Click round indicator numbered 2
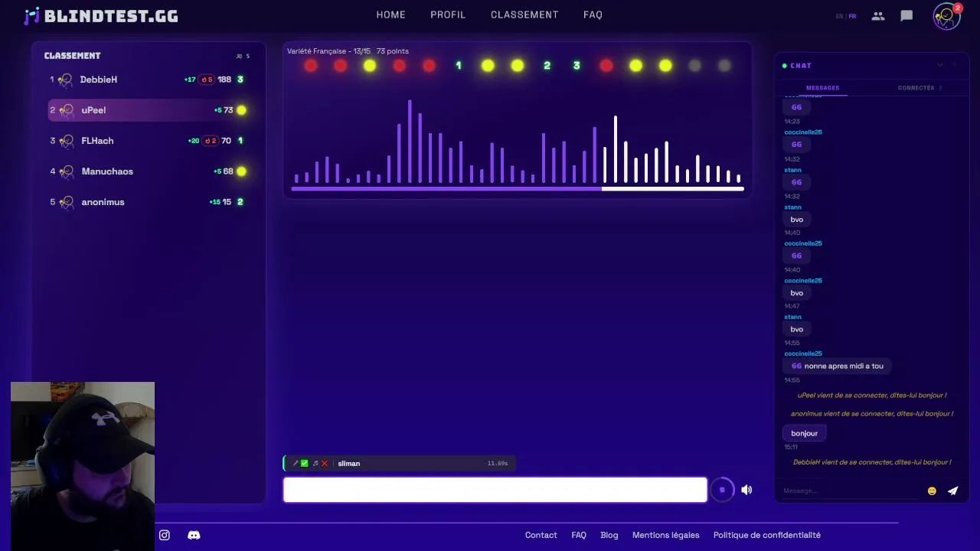This screenshot has width=980, height=551. (547, 66)
